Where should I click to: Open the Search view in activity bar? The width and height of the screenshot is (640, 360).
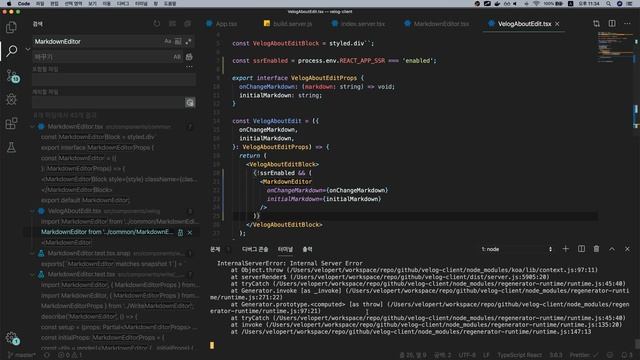click(11, 51)
